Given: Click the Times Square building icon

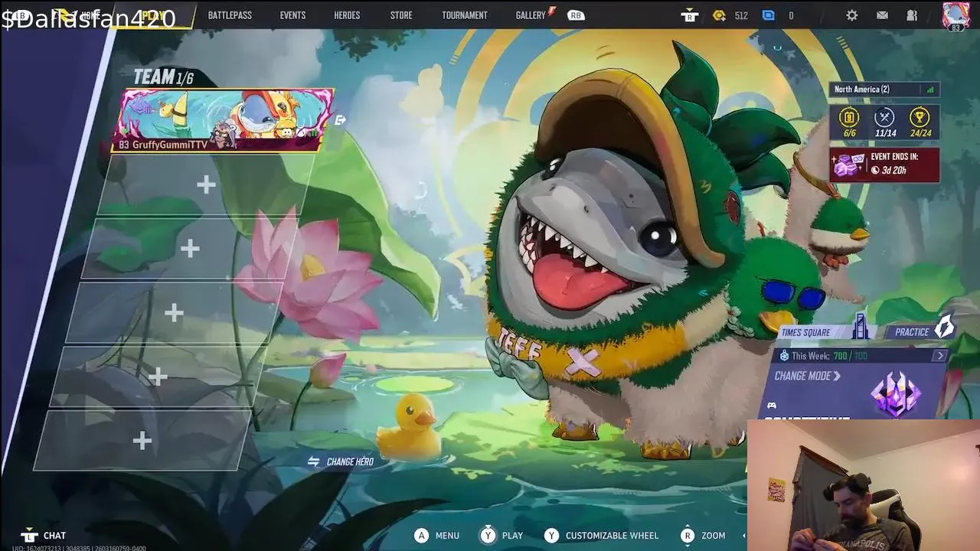Looking at the screenshot, I should click(861, 328).
